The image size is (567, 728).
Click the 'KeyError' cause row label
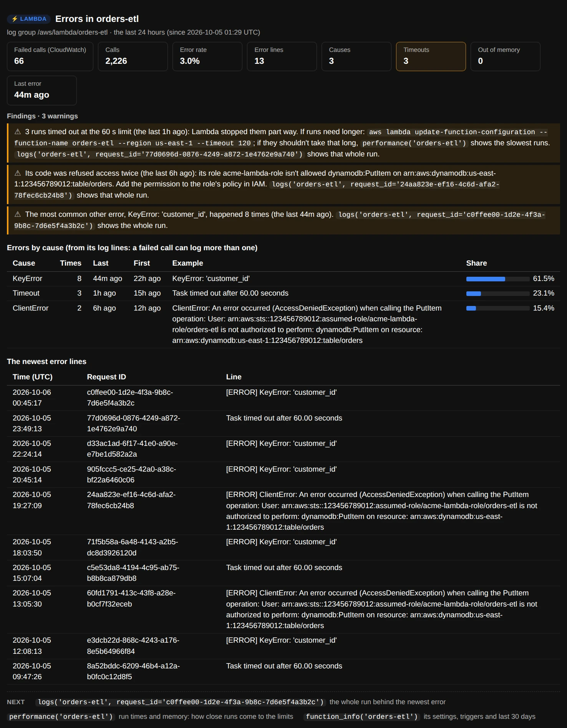pos(27,279)
